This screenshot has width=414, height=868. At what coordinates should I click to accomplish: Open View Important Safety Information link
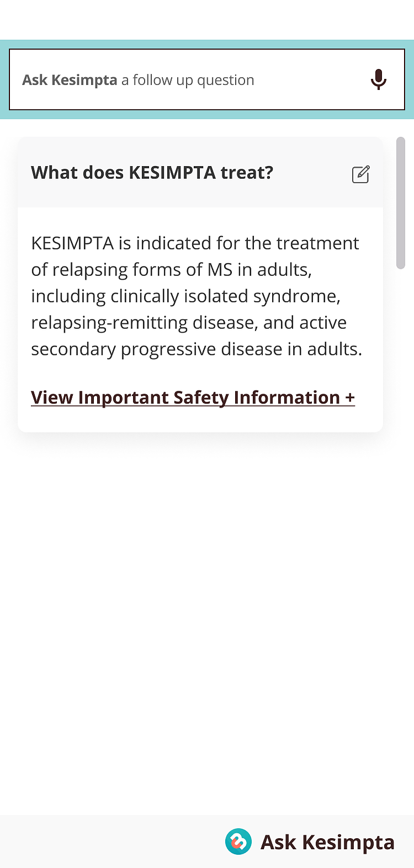193,397
